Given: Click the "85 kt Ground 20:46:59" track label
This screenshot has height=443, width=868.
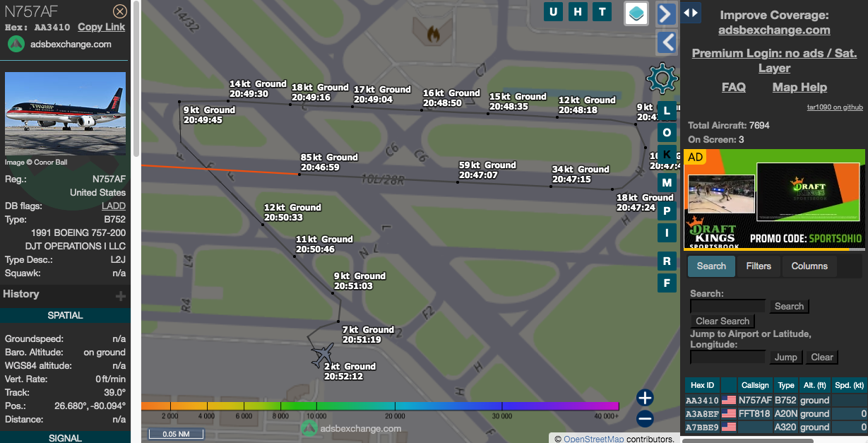Looking at the screenshot, I should tap(329, 163).
